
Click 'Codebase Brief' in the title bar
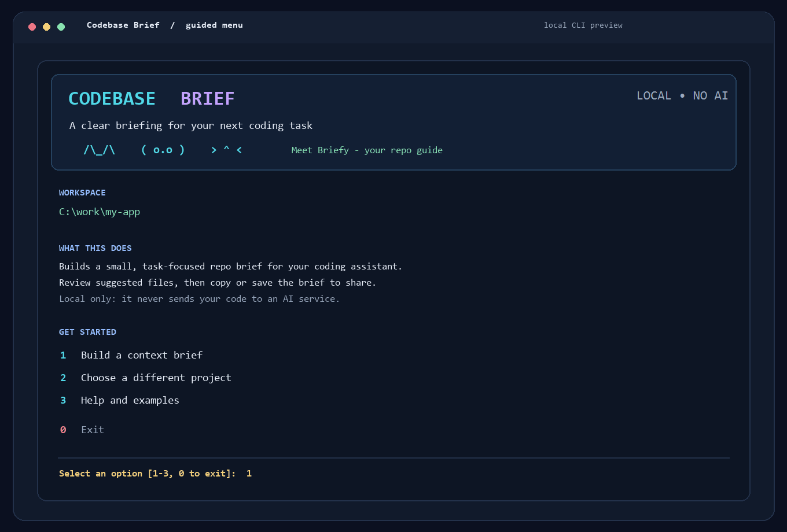(x=123, y=25)
